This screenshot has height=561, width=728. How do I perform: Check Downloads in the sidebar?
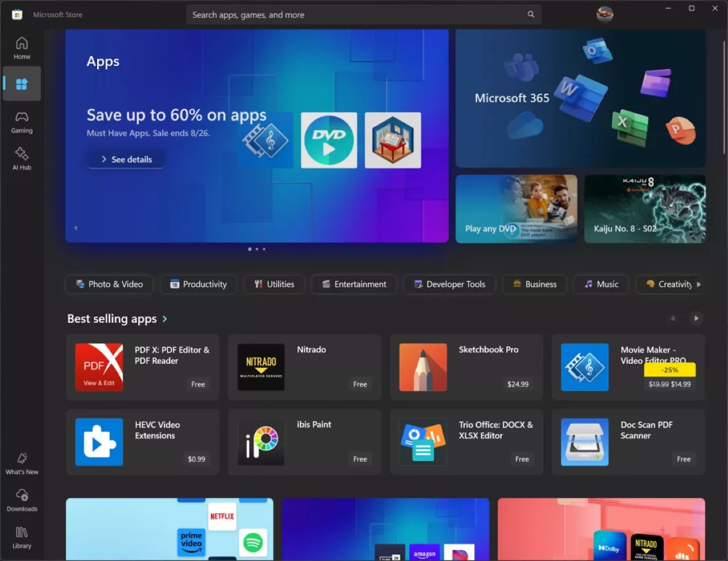(22, 500)
